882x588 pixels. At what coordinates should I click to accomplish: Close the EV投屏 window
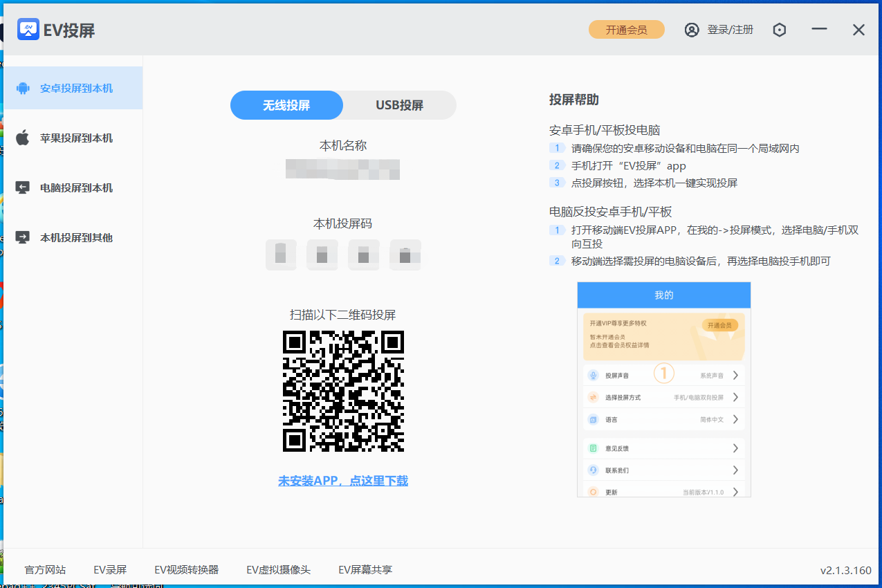click(x=858, y=30)
